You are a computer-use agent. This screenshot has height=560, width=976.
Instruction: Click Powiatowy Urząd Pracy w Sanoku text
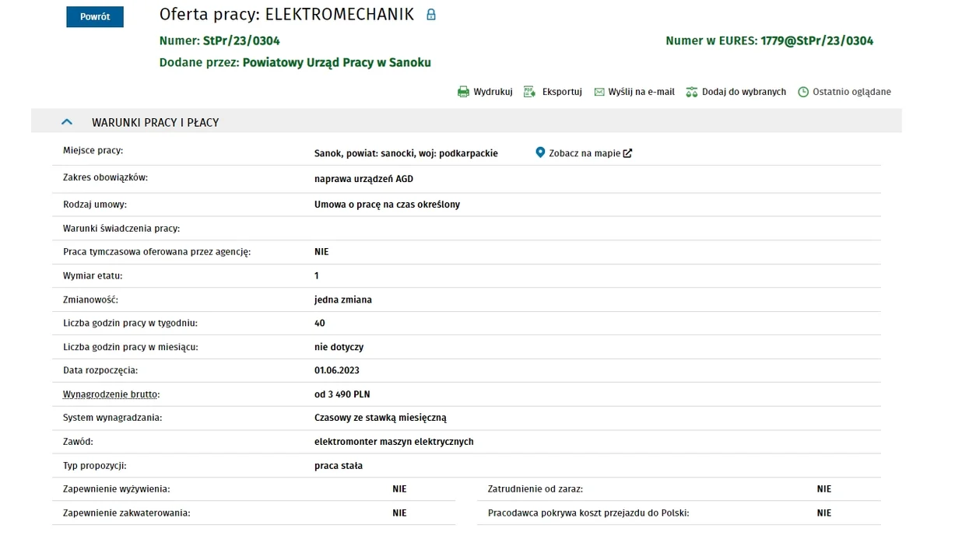point(337,62)
